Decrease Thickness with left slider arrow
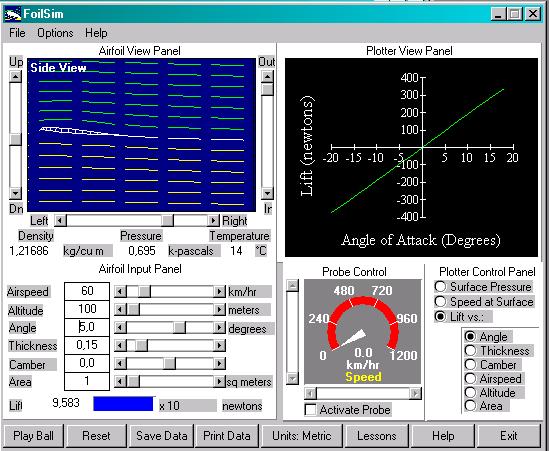 [x=120, y=346]
